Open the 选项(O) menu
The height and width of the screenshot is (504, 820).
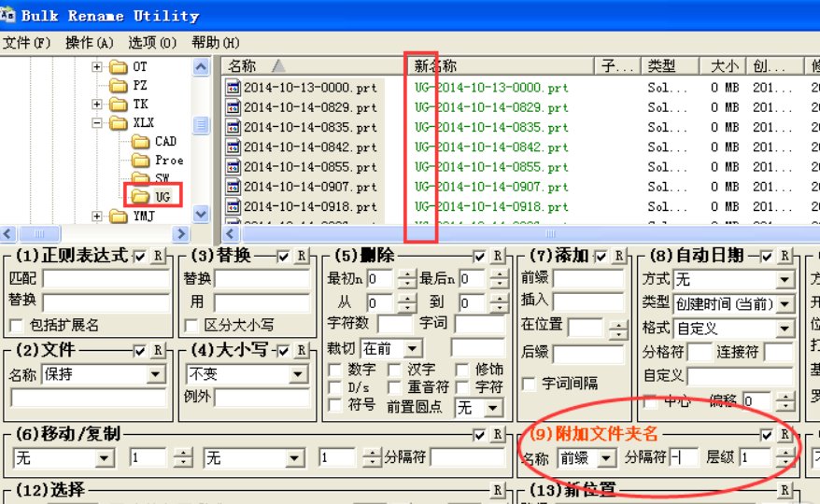[x=152, y=42]
